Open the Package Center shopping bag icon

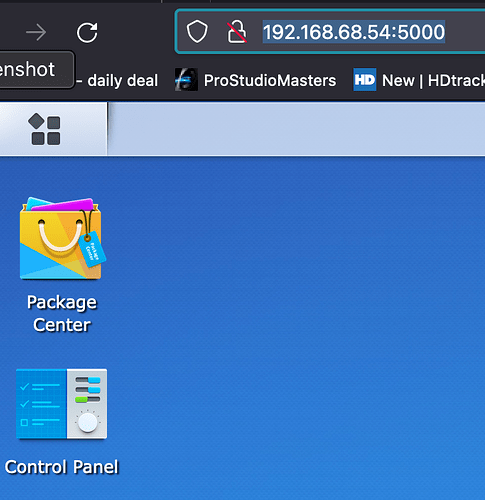pyautogui.click(x=62, y=238)
